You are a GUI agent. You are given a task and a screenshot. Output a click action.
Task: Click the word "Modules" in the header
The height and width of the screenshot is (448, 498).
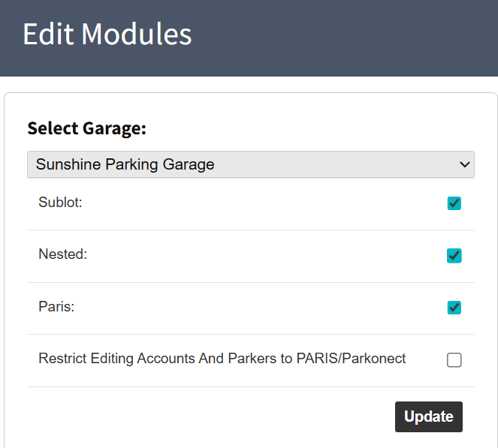(x=137, y=35)
